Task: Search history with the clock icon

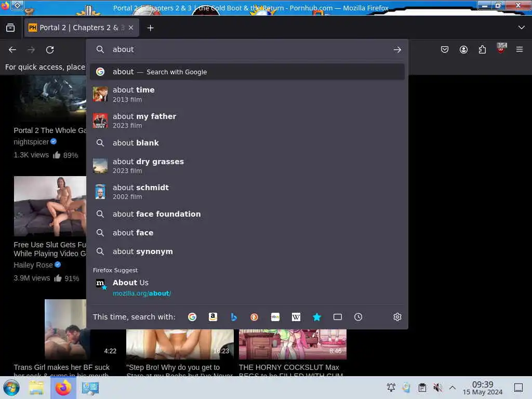Action: point(358,317)
